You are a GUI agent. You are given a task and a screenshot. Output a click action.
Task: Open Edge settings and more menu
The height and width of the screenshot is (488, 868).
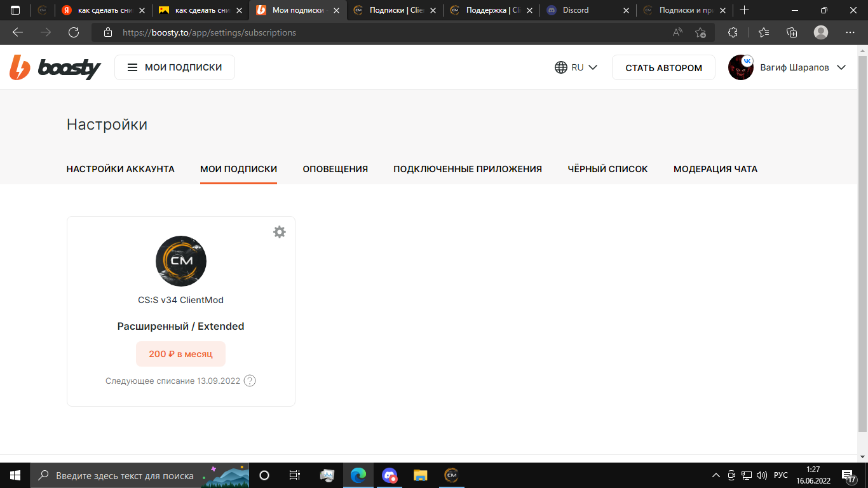point(850,32)
